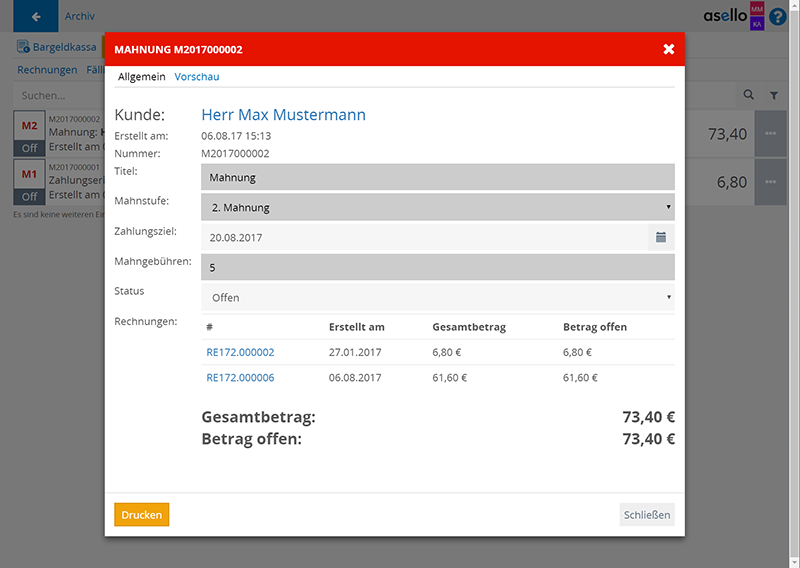800x568 pixels.
Task: Expand the Status dropdown
Action: tap(437, 297)
